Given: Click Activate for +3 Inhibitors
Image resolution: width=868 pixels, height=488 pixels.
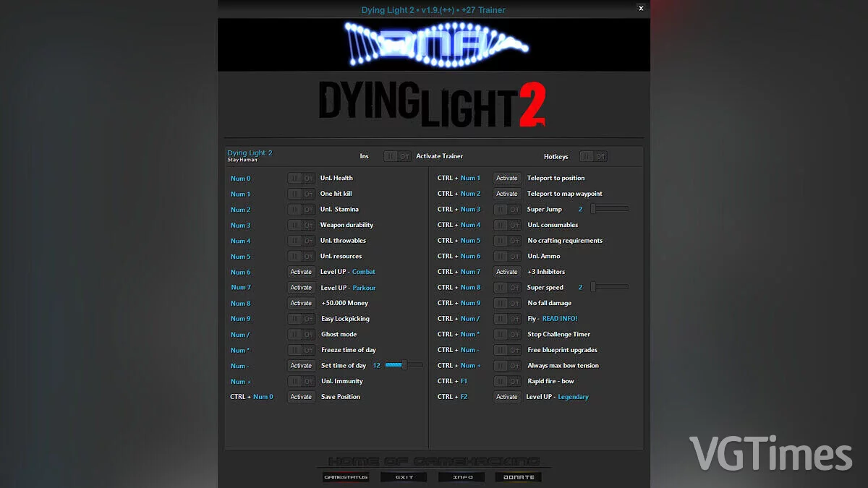Looking at the screenshot, I should [507, 271].
